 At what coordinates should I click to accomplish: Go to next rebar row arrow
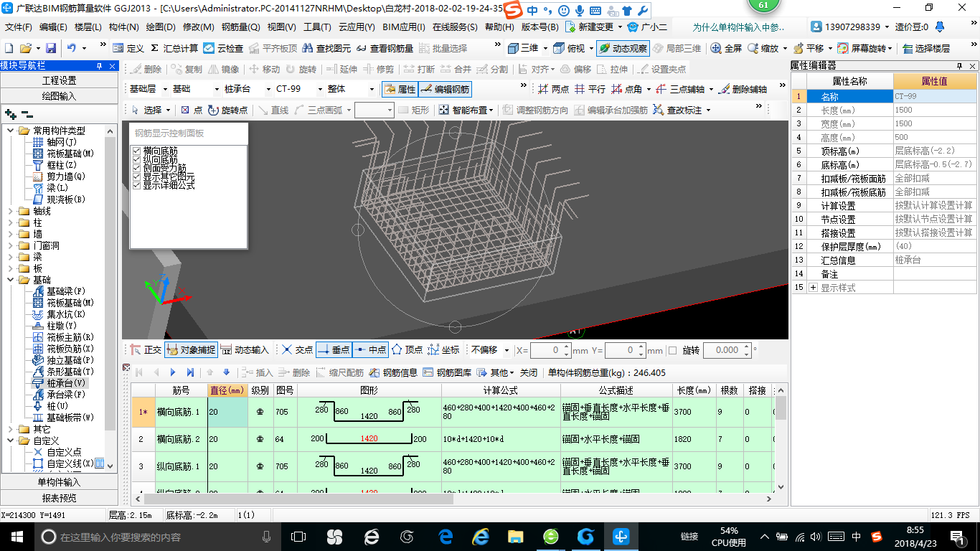[x=173, y=372]
